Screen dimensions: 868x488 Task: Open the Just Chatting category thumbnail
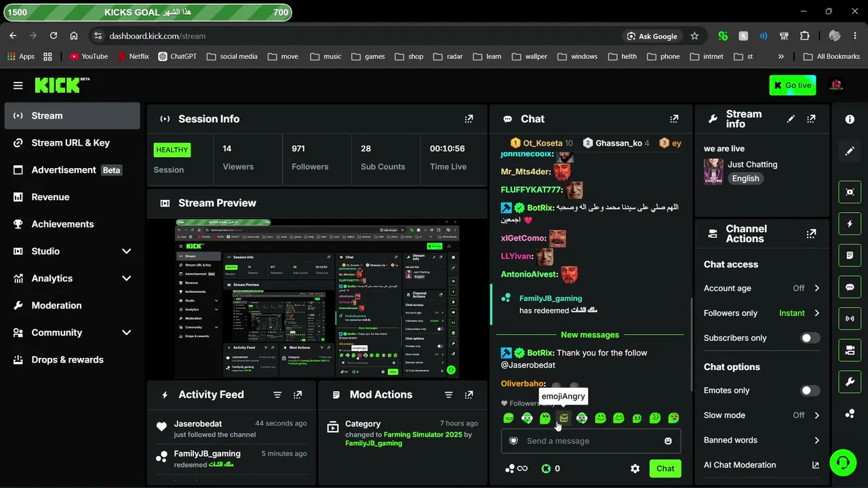(x=713, y=171)
